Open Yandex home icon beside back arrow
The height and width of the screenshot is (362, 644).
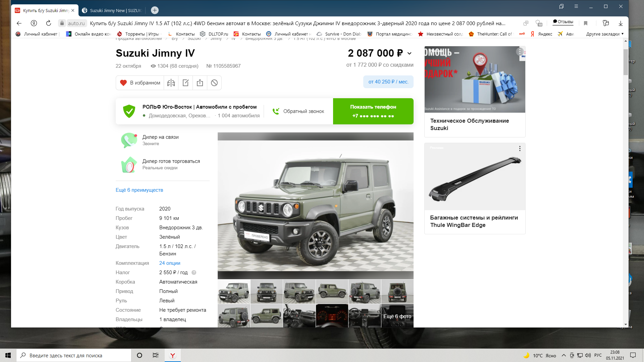34,23
